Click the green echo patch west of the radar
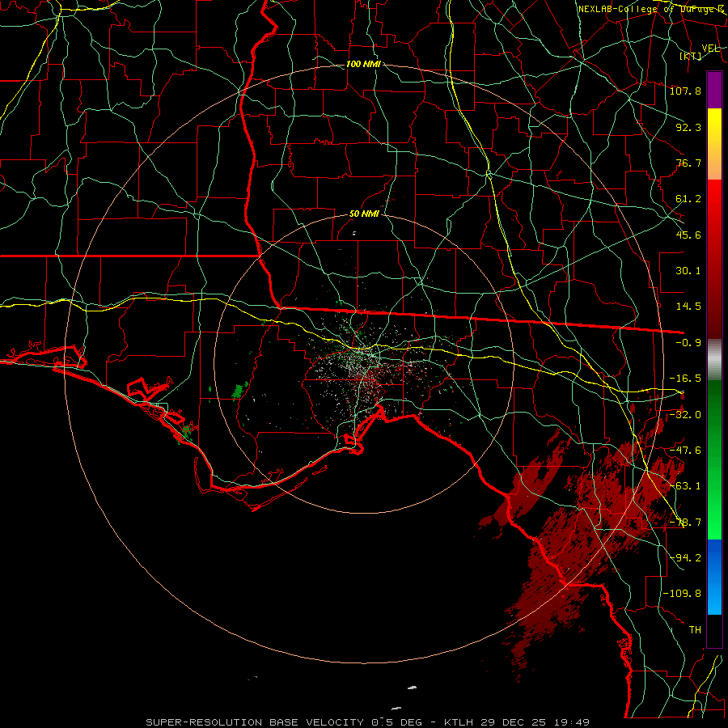Viewport: 728px width, 728px height. point(239,392)
